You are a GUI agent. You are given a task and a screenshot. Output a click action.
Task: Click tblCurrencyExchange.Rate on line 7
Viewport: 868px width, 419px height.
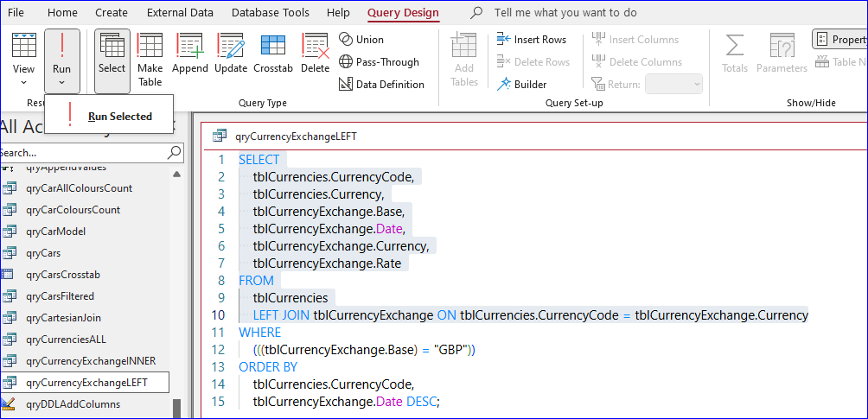[327, 263]
